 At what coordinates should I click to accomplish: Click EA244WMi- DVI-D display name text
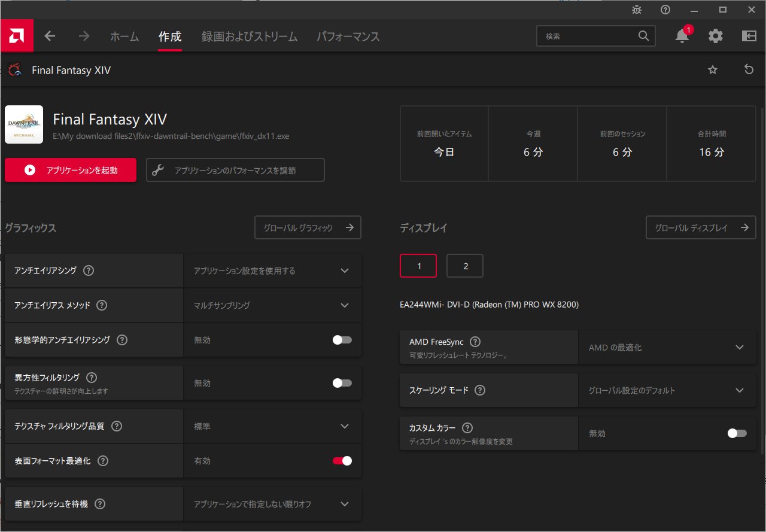click(x=489, y=305)
